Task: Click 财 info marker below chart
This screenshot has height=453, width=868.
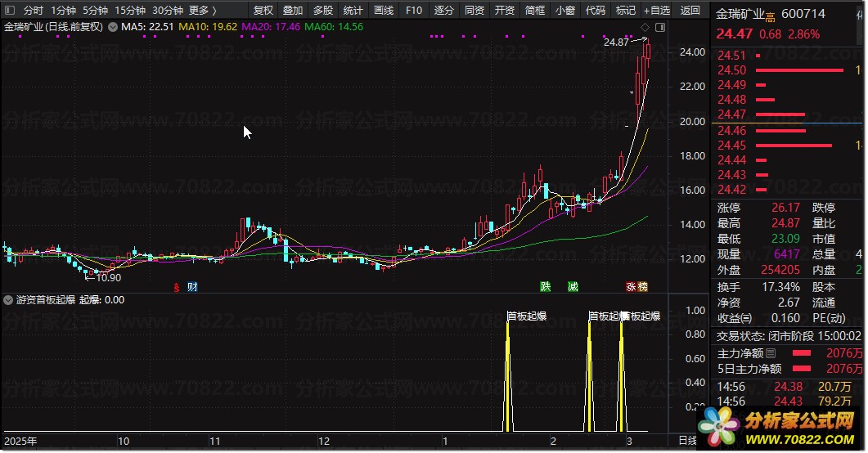Action: pyautogui.click(x=192, y=286)
